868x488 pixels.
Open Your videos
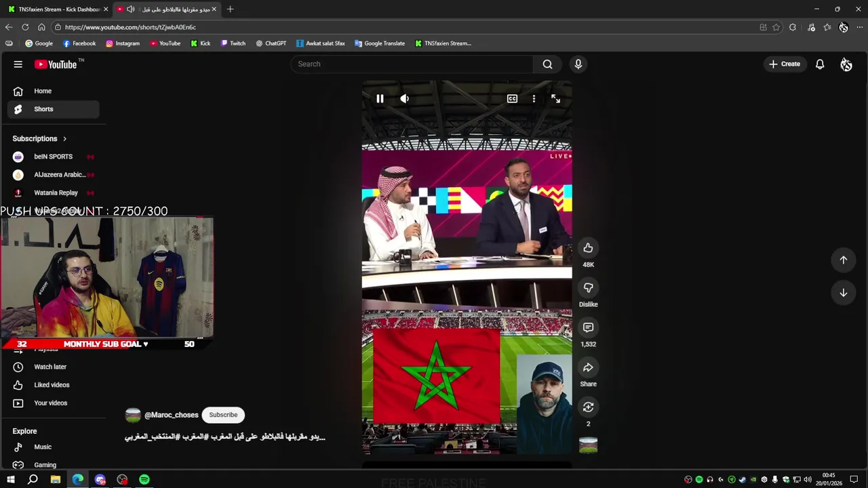tap(54, 403)
